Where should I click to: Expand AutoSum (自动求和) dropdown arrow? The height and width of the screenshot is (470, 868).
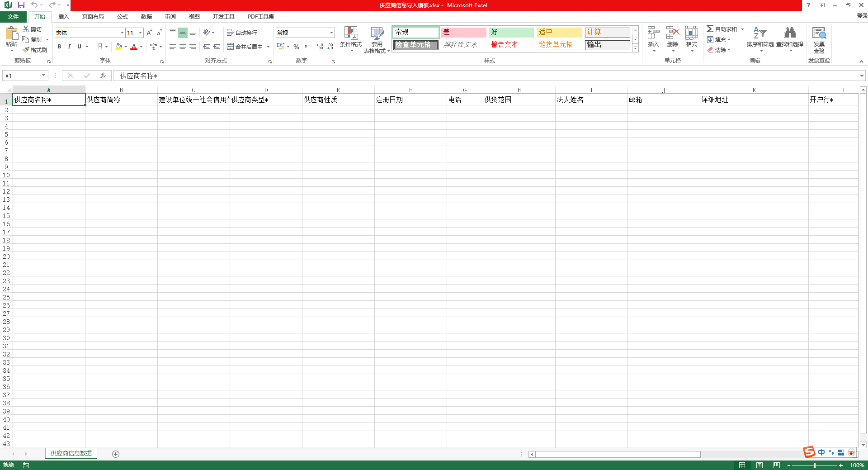742,29
